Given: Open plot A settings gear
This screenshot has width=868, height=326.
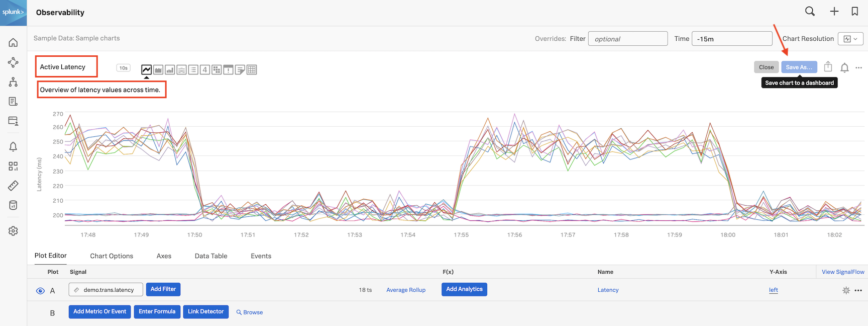Looking at the screenshot, I should [846, 290].
